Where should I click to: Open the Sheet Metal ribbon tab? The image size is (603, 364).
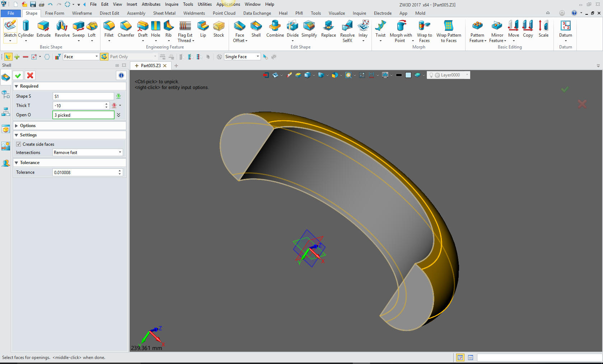pos(164,13)
